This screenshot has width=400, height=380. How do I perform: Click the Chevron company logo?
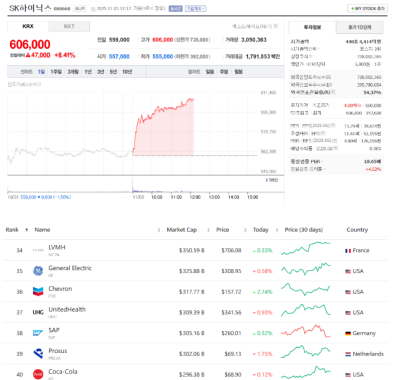(x=38, y=291)
